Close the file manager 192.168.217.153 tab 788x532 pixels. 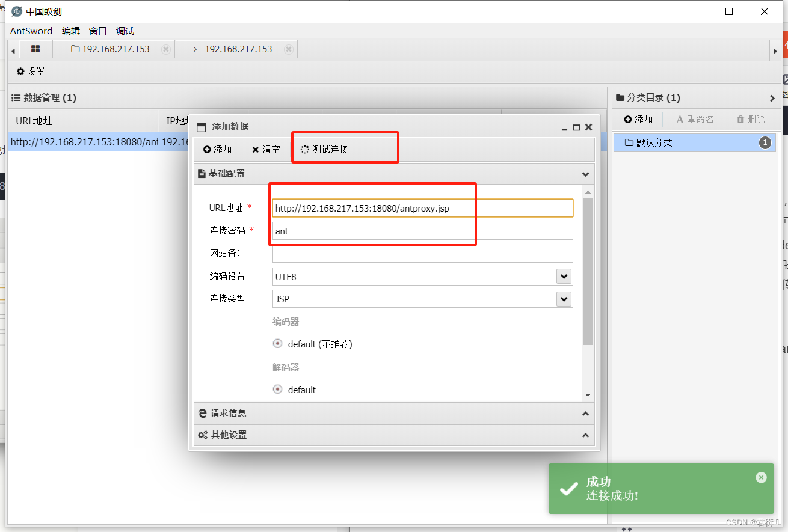166,49
